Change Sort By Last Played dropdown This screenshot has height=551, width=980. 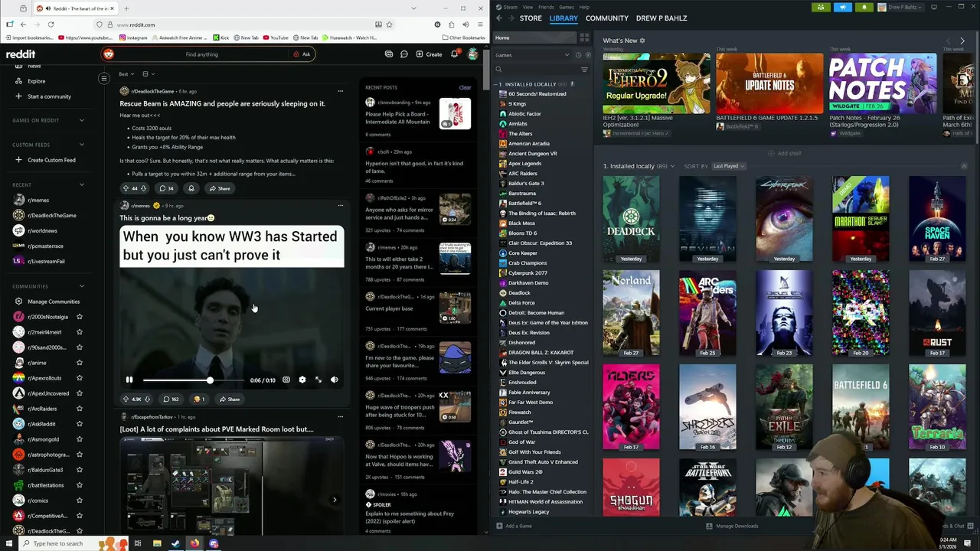[728, 166]
